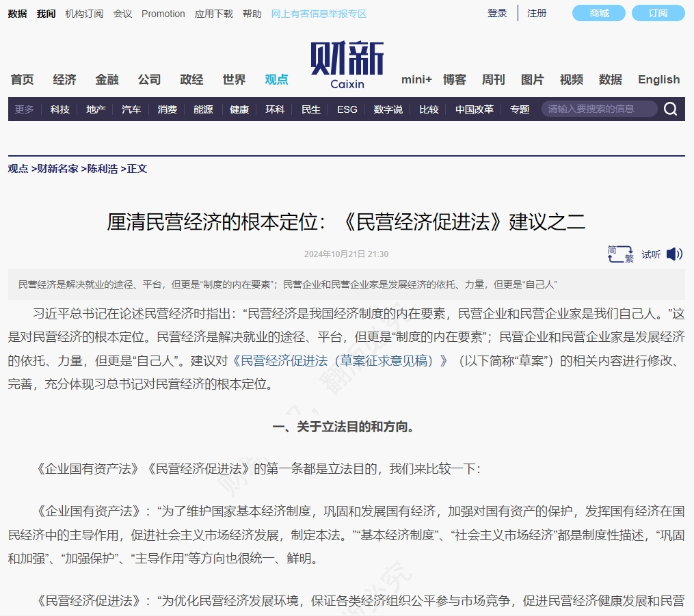Select the 图片 pictures section icon
Viewport: 694px width, 616px height.
click(532, 80)
